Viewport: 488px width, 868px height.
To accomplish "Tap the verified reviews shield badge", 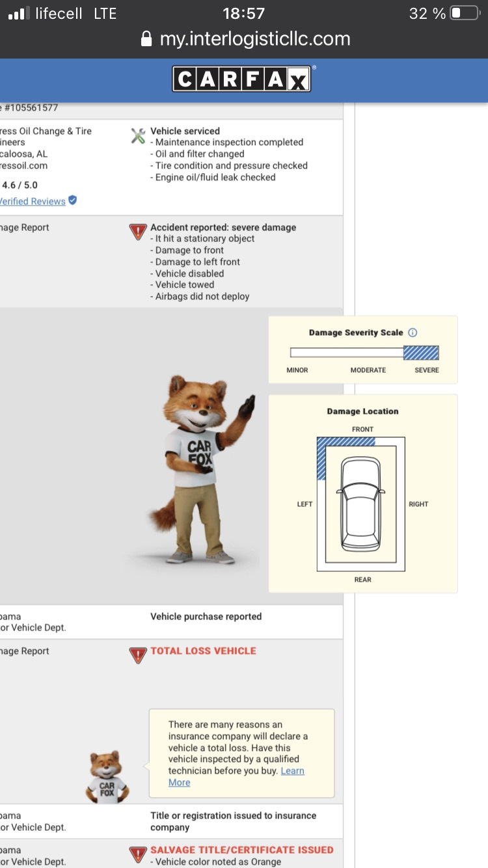I will point(73,200).
